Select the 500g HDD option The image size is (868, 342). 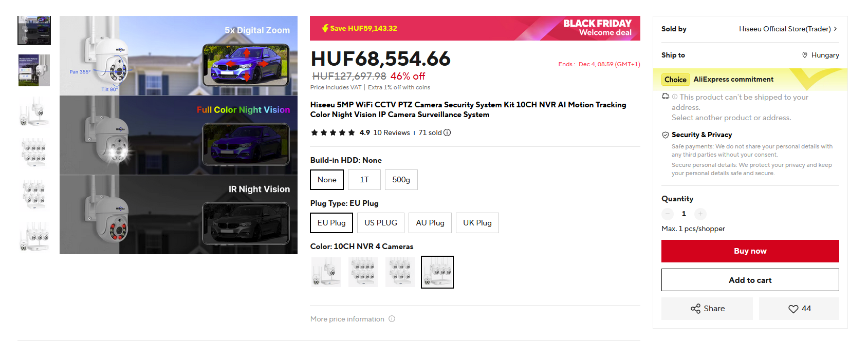pos(401,180)
